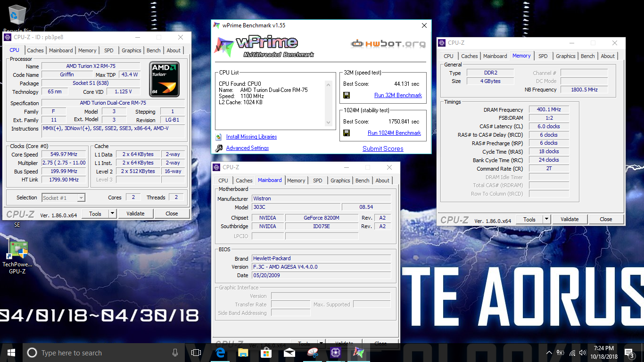Run the 32M Benchmark

(398, 95)
